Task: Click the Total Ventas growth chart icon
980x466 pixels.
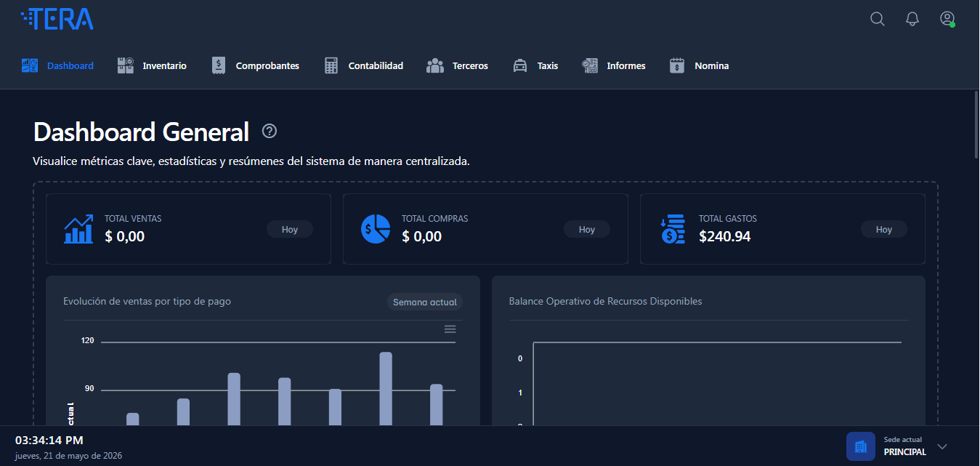Action: (78, 229)
